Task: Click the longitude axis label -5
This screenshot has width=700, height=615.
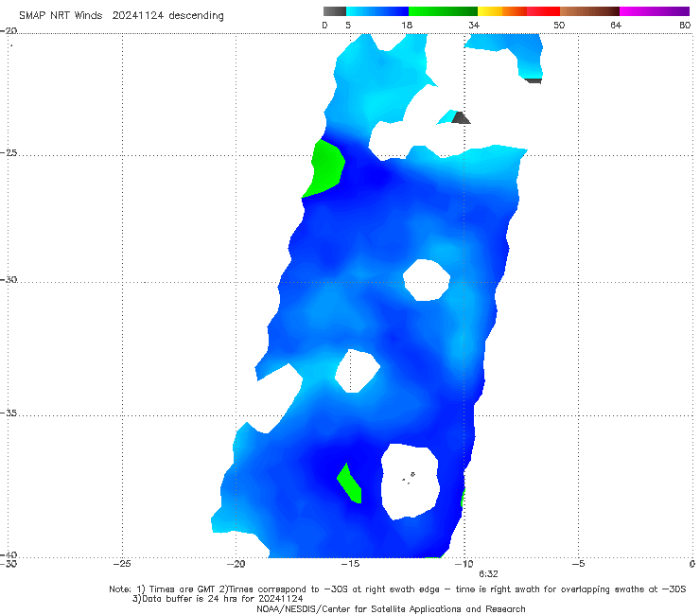Action: (578, 564)
